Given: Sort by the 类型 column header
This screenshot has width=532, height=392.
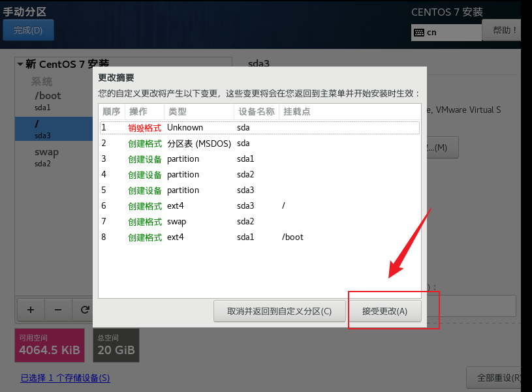Looking at the screenshot, I should pyautogui.click(x=199, y=112).
